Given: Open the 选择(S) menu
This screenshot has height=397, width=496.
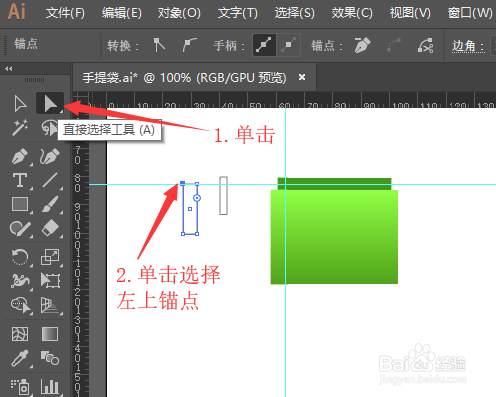Looking at the screenshot, I should coord(294,13).
